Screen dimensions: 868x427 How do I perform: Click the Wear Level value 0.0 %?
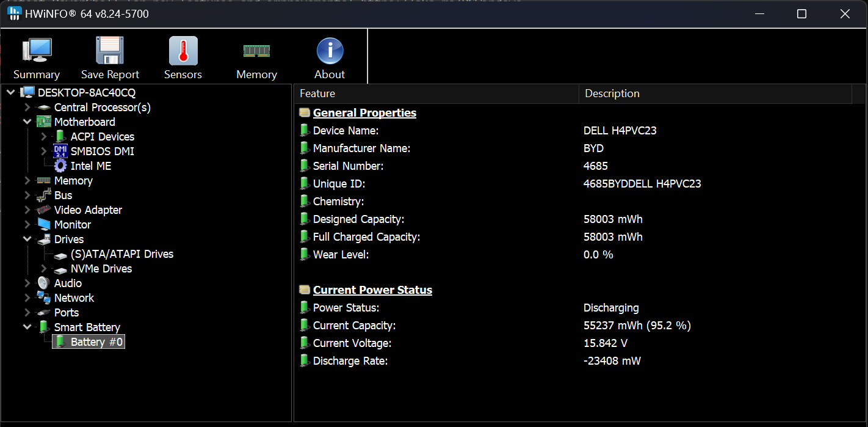click(x=598, y=255)
